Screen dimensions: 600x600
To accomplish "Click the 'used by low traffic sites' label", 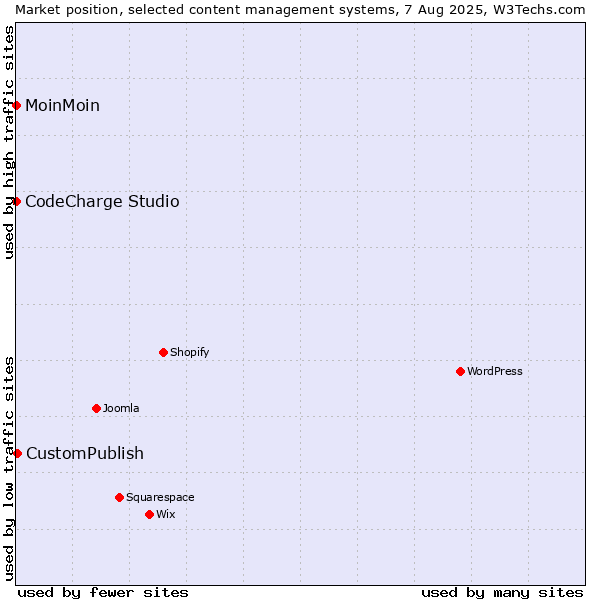I will click(x=9, y=469).
